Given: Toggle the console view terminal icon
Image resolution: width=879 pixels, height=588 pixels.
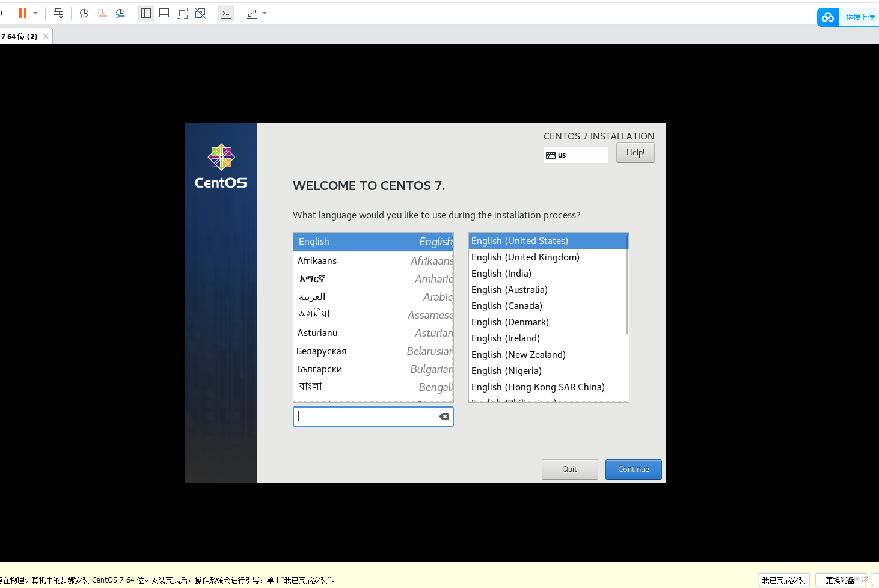Looking at the screenshot, I should coord(226,13).
